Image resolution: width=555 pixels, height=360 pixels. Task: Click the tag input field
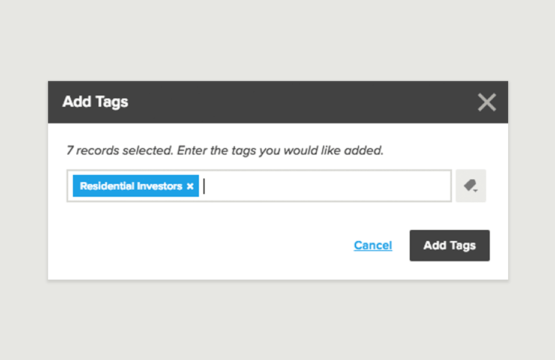tap(259, 186)
